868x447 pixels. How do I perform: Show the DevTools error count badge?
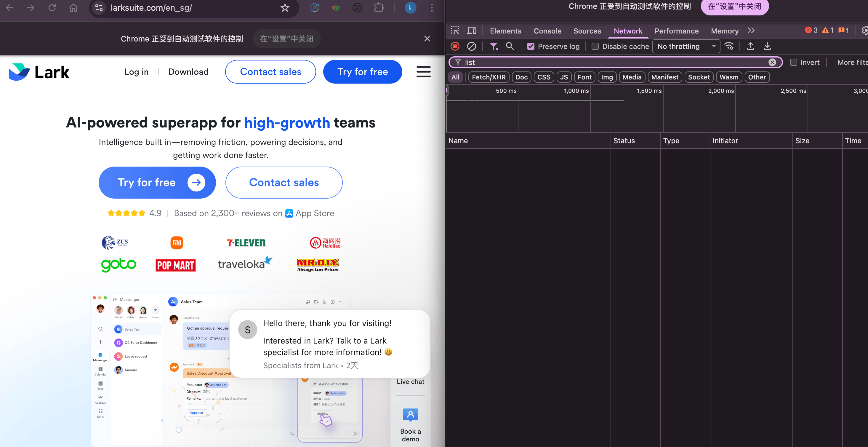[812, 30]
